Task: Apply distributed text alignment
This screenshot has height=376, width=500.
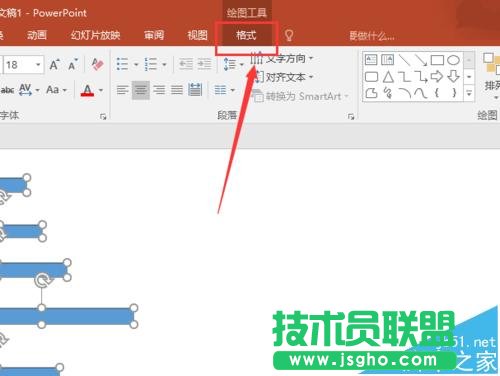Action: click(x=195, y=90)
